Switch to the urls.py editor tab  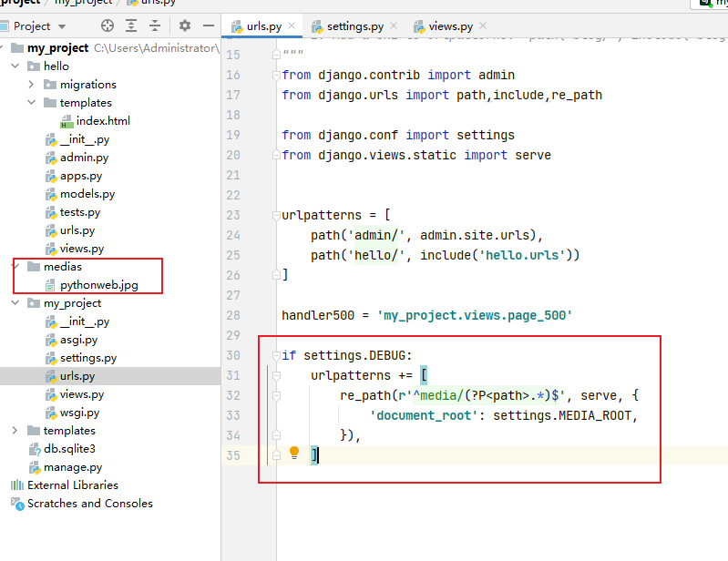(x=263, y=26)
